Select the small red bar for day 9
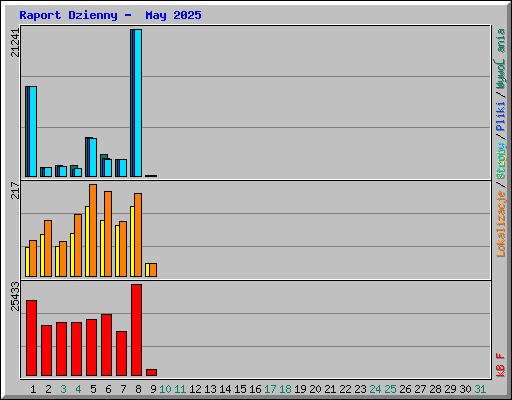This screenshot has width=512, height=400. point(151,372)
